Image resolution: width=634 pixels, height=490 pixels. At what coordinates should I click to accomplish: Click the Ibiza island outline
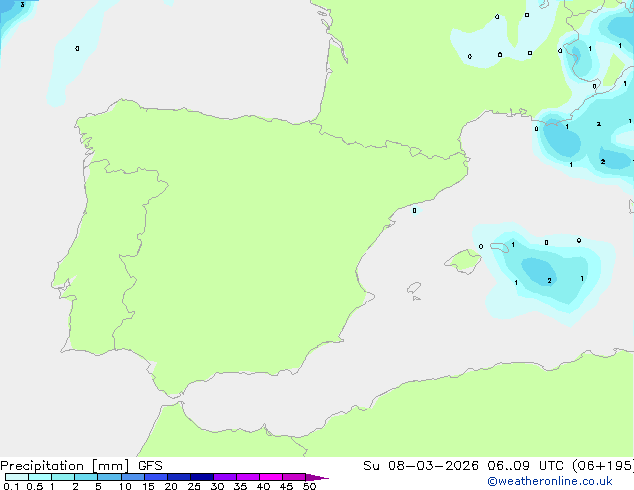point(414,288)
